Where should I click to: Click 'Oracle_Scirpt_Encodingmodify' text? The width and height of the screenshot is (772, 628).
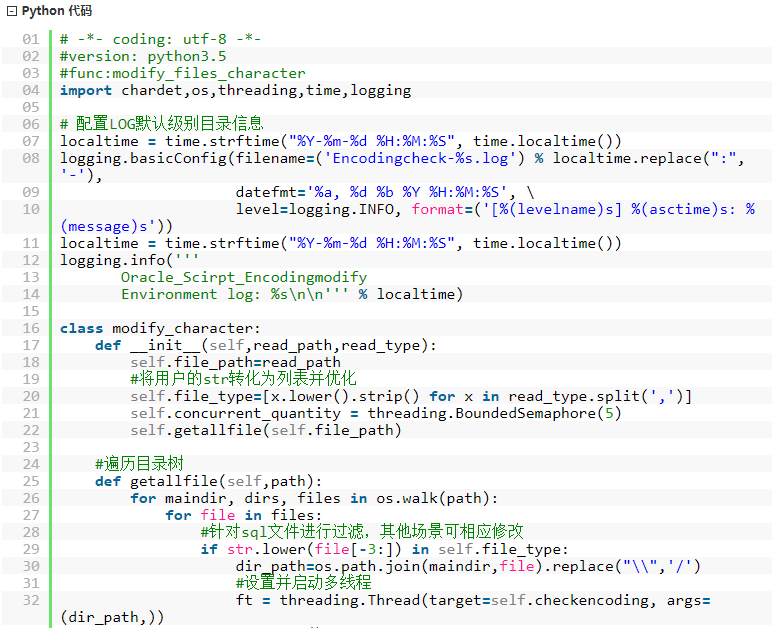(244, 278)
